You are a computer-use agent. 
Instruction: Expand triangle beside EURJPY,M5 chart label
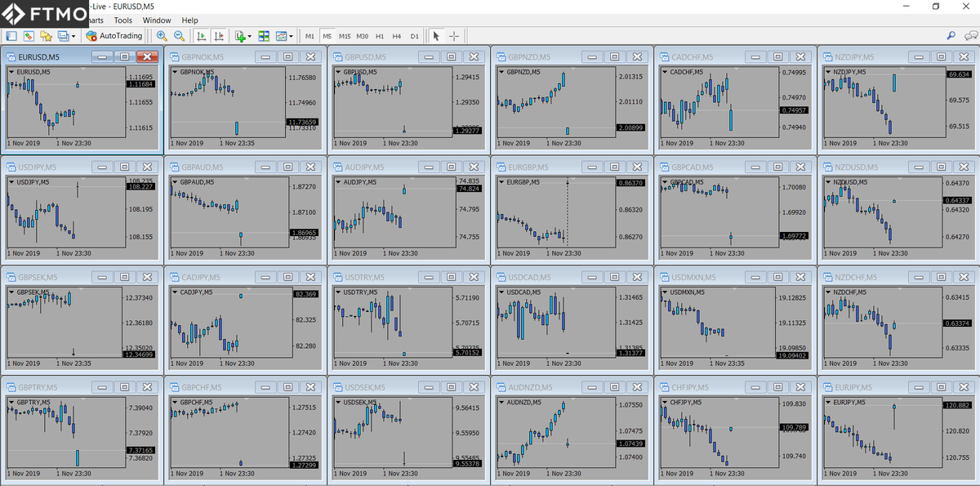[828, 403]
